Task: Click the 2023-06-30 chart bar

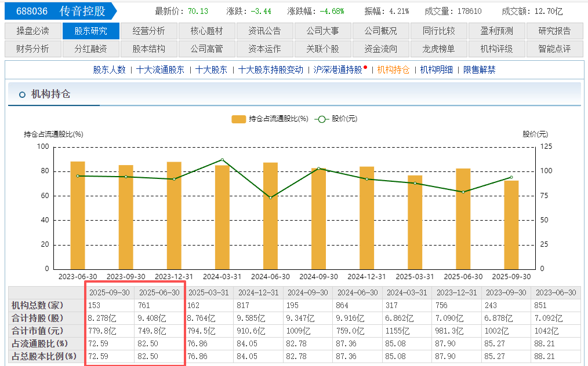Action: (78, 215)
